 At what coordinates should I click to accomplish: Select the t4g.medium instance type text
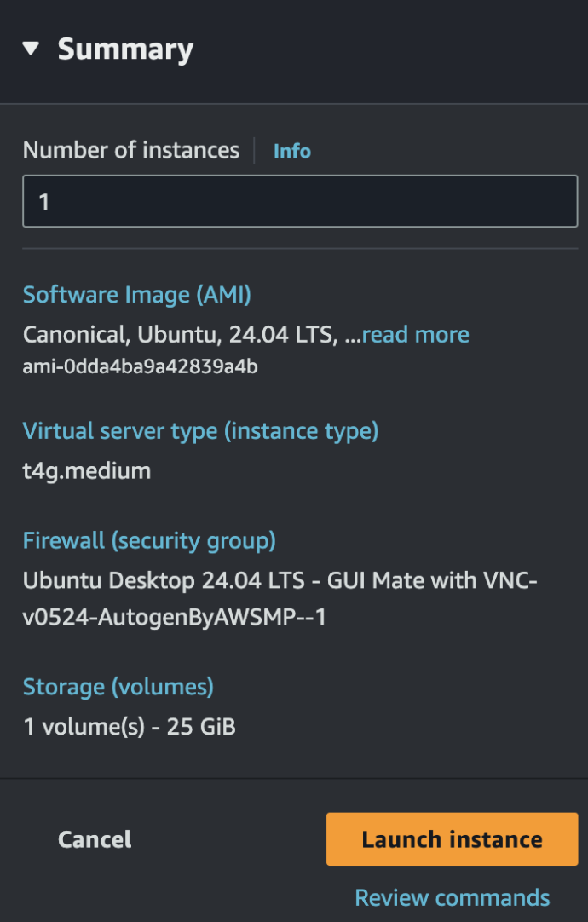coord(84,470)
